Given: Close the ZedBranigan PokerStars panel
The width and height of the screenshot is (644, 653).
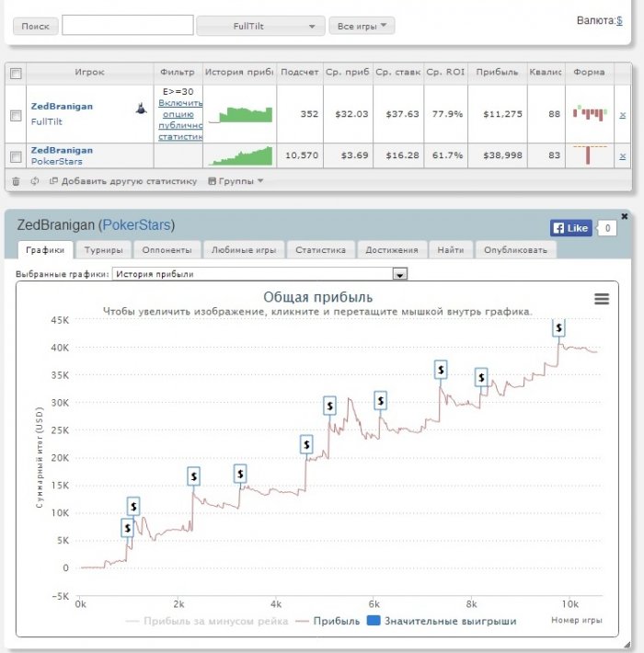Looking at the screenshot, I should [x=624, y=216].
